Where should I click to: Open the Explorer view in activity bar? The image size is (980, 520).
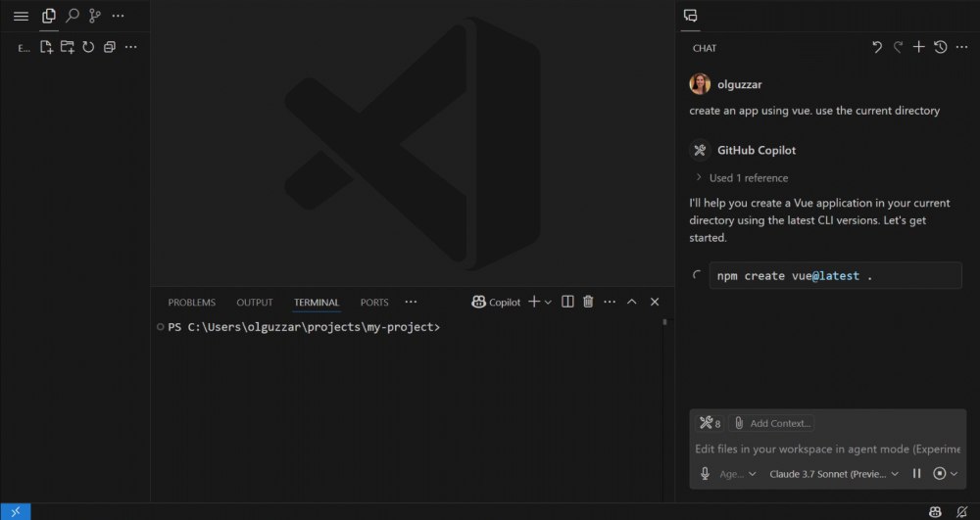click(49, 17)
